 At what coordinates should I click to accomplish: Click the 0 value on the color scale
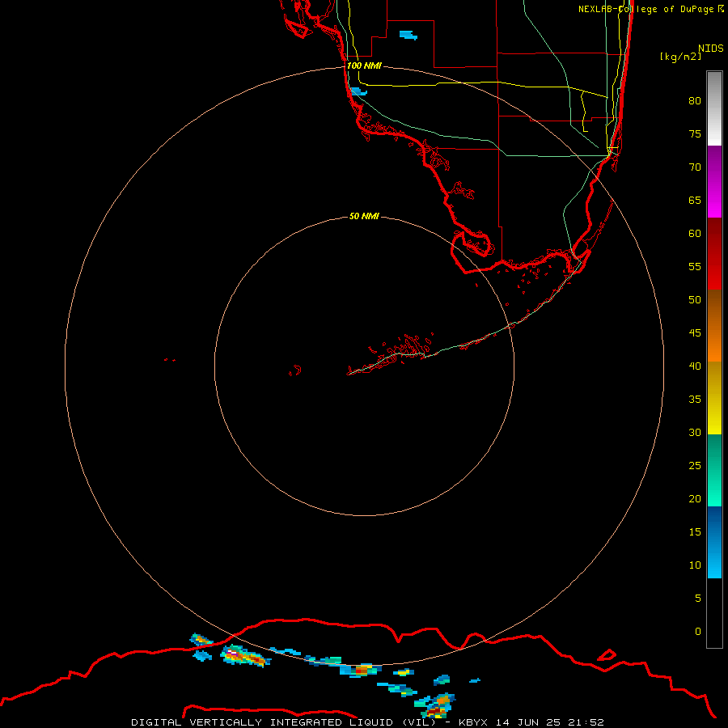click(698, 632)
